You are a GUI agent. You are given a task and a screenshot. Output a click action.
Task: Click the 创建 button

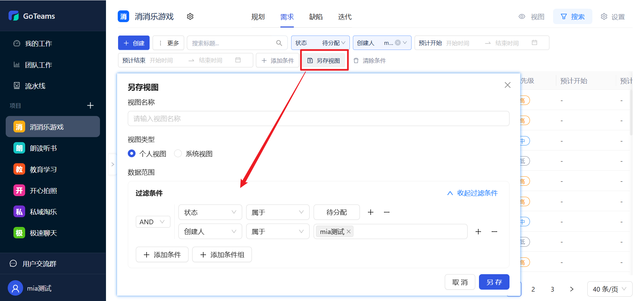(134, 43)
